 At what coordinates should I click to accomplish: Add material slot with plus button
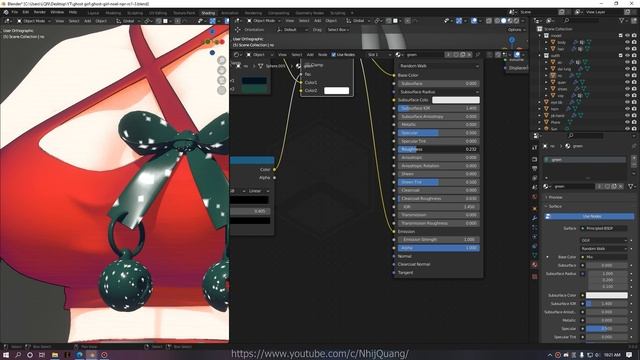634,158
